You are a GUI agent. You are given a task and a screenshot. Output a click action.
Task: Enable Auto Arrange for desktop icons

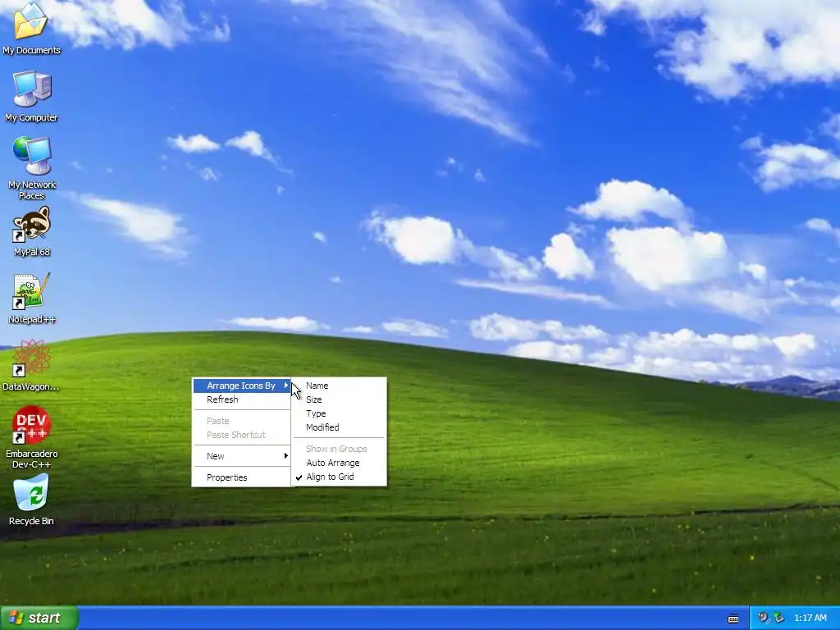(x=339, y=463)
